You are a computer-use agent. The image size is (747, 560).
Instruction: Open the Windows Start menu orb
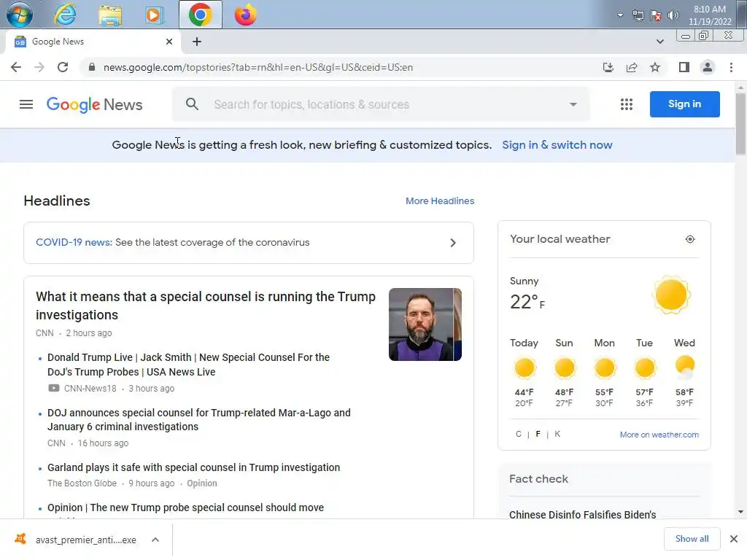[x=20, y=15]
